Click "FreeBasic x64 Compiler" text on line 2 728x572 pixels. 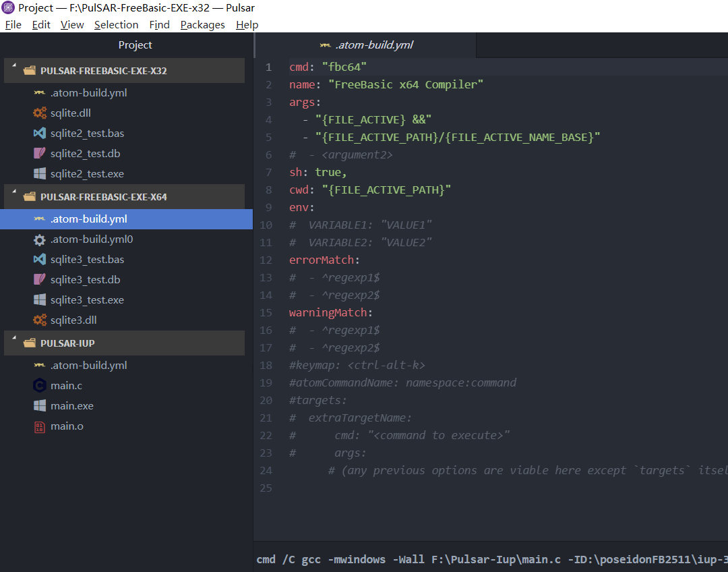(406, 84)
